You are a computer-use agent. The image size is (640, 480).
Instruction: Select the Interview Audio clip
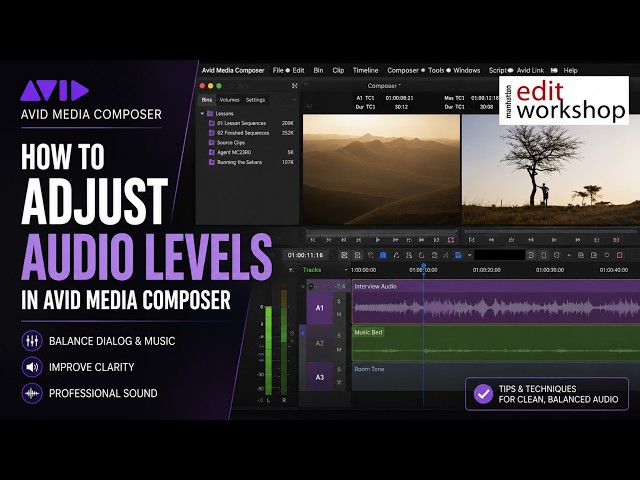tap(496, 302)
